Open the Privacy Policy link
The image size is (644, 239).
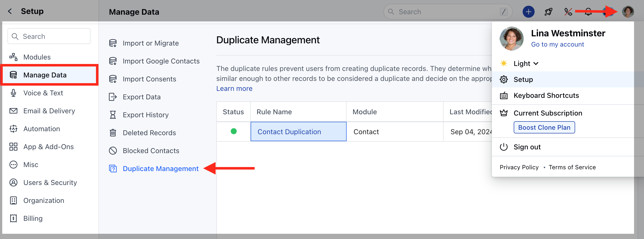[519, 167]
